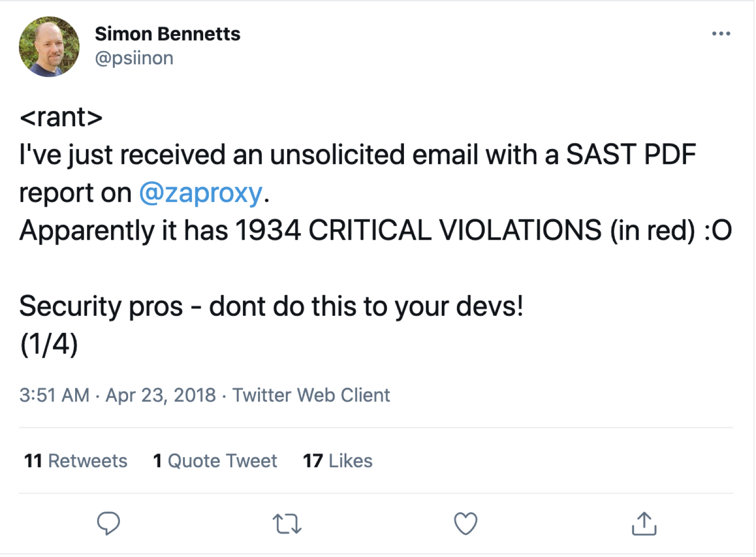Open the share tweet icon
Viewport: 756px width, 557px height.
[644, 523]
